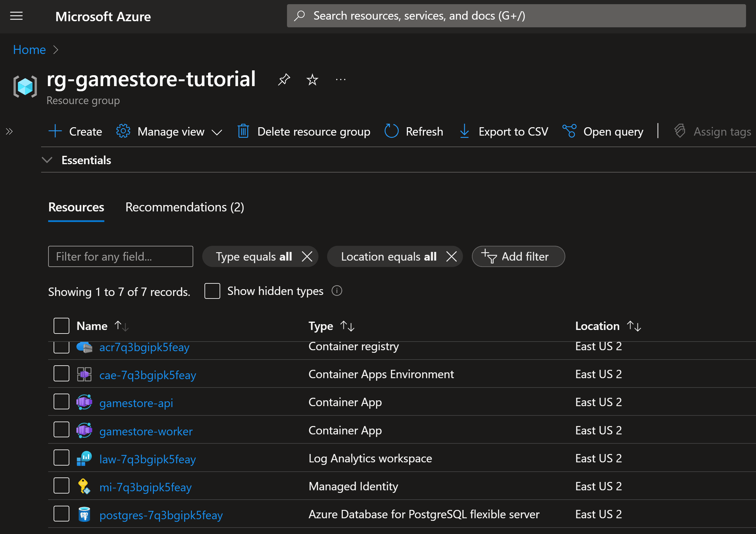Check the gamestore-api row checkbox
The image size is (756, 534).
(61, 402)
